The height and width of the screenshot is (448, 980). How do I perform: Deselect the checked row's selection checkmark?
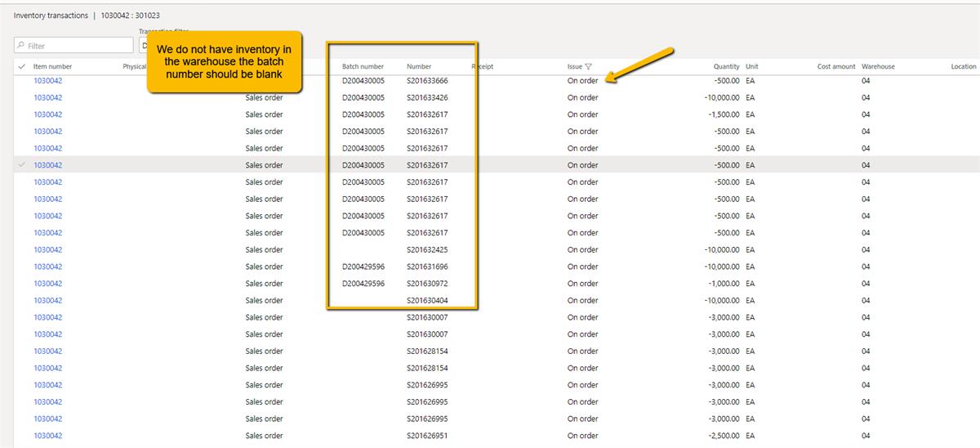coord(21,165)
